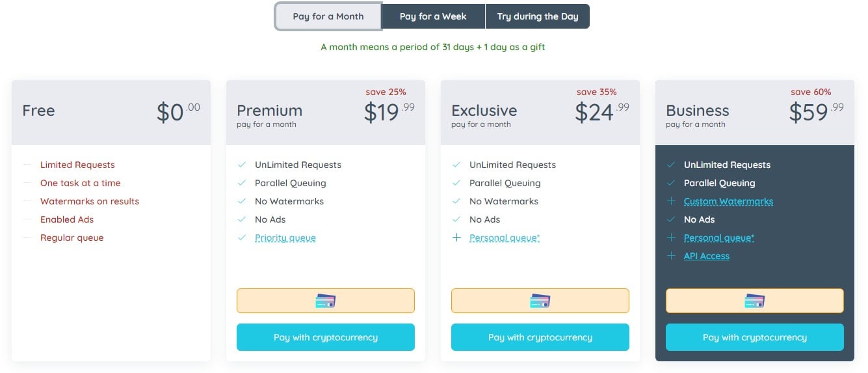This screenshot has height=373, width=868.
Task: Choose the Try during the Day tab
Action: [537, 16]
